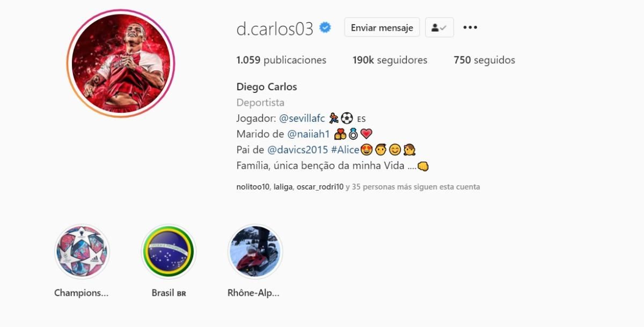Viewport: 644px width, 327px height.
Task: Open the 750 seguidos list
Action: click(x=484, y=60)
